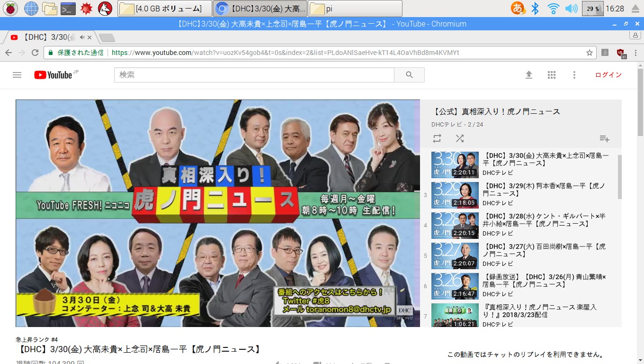The width and height of the screenshot is (644, 364).
Task: Open the clock showing 16:28
Action: point(615,9)
